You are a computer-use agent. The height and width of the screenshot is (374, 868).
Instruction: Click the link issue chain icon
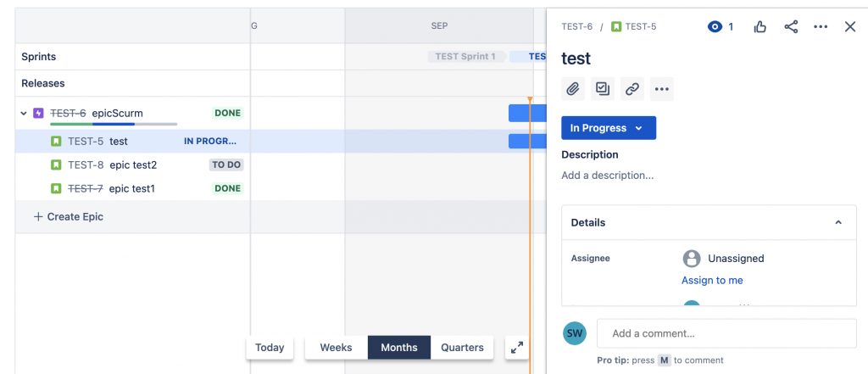(632, 89)
